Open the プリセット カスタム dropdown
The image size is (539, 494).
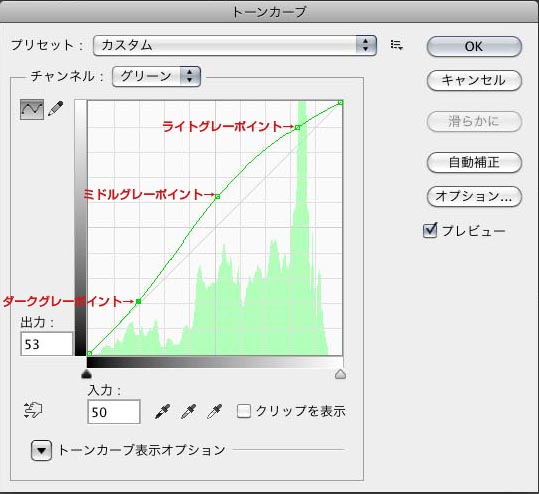(x=235, y=45)
